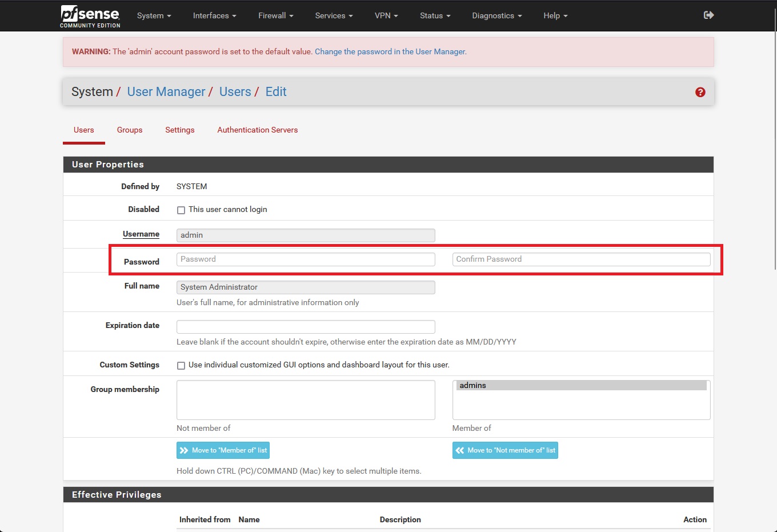
Task: Click the admin username field
Action: 306,235
